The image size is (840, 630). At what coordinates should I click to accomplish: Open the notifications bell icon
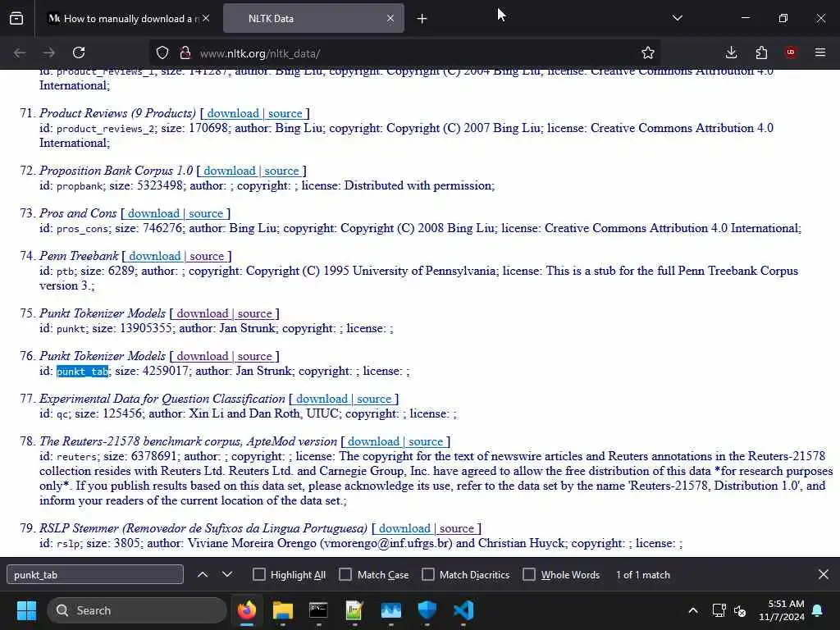click(x=818, y=610)
